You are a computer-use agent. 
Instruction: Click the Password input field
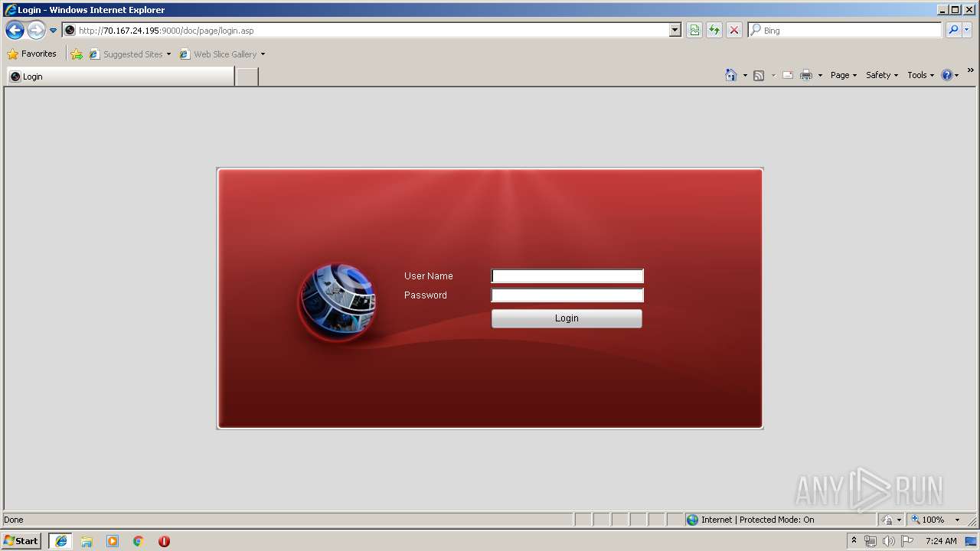pos(567,295)
